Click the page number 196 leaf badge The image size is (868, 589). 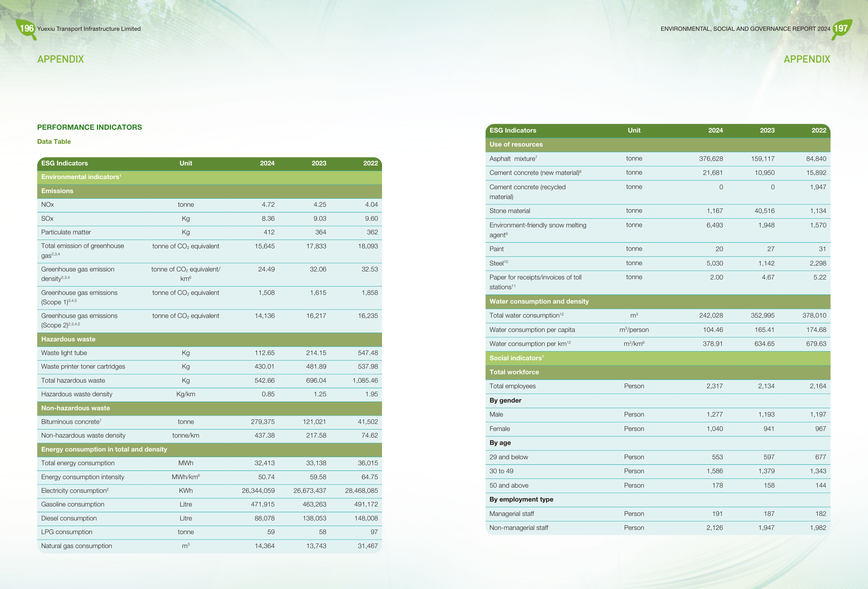tap(26, 29)
